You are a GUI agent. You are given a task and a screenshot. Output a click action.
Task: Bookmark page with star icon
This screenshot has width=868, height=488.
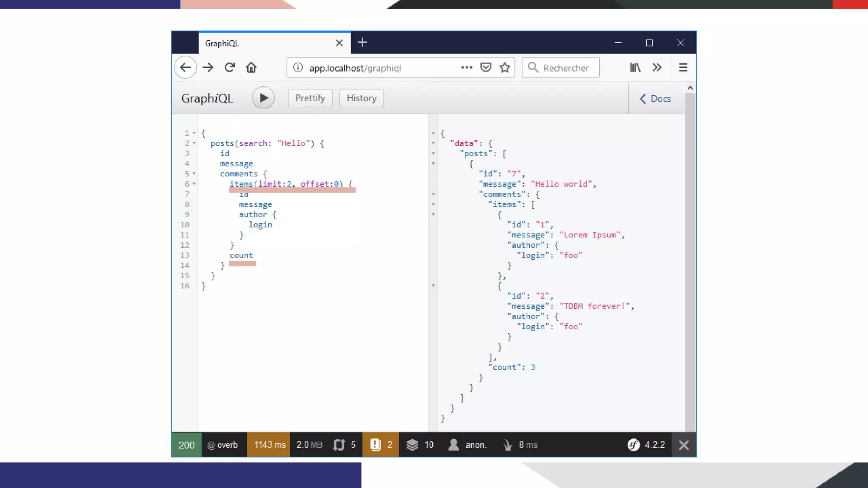click(x=504, y=67)
